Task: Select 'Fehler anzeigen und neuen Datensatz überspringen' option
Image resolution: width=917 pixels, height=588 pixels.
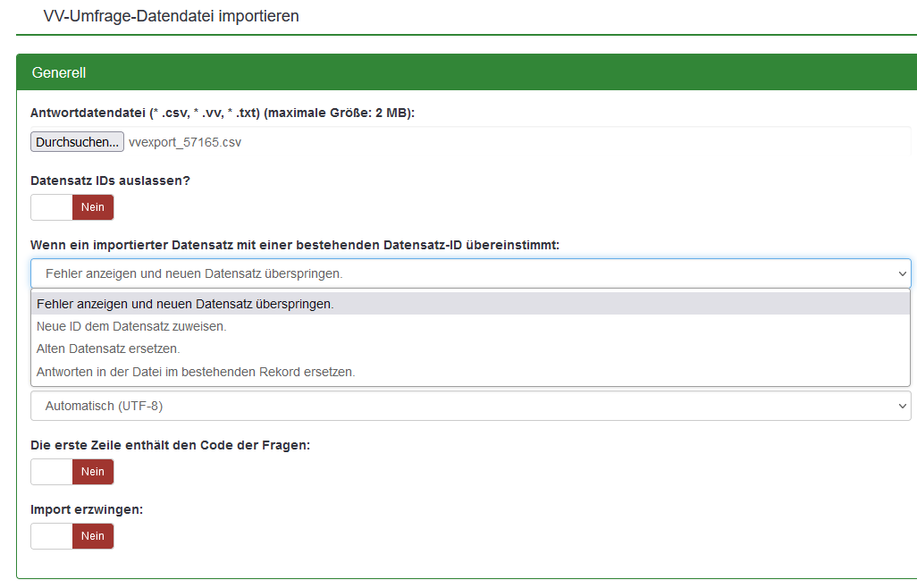Action: point(185,304)
